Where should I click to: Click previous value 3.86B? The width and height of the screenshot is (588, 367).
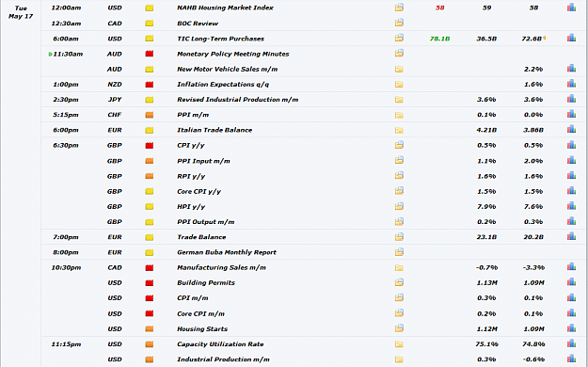[x=533, y=130]
